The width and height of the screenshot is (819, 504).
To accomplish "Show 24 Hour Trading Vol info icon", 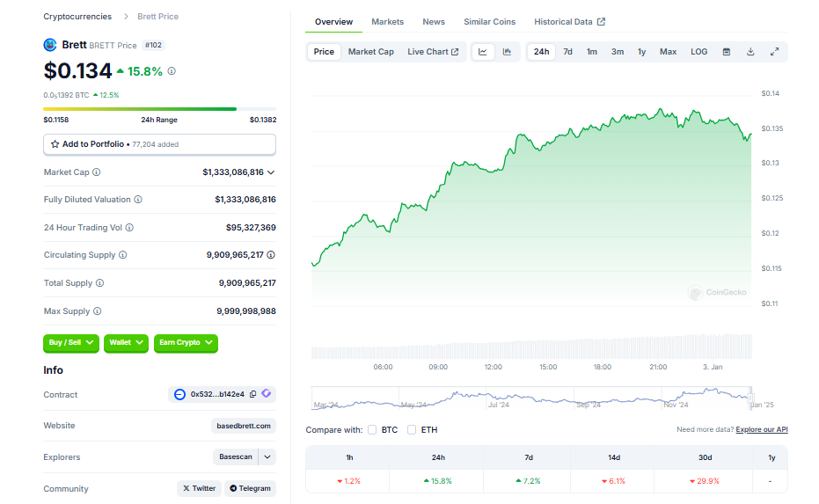I will click(129, 228).
